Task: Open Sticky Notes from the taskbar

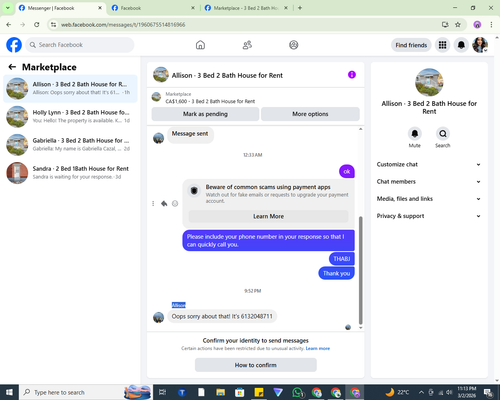Action: tap(259, 392)
